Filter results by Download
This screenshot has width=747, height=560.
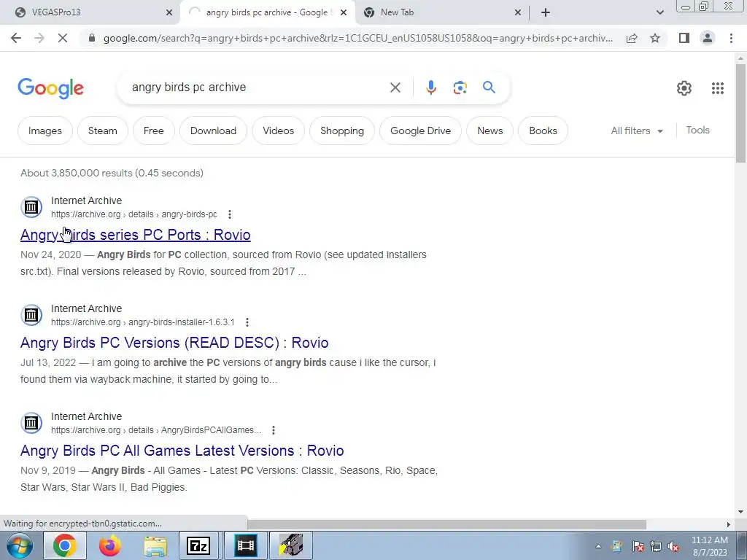(x=213, y=131)
